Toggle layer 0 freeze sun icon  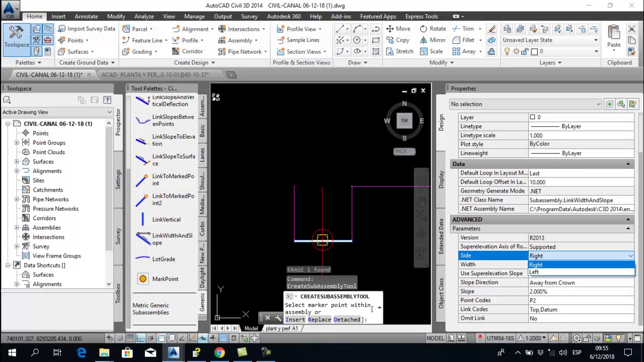[x=516, y=51]
